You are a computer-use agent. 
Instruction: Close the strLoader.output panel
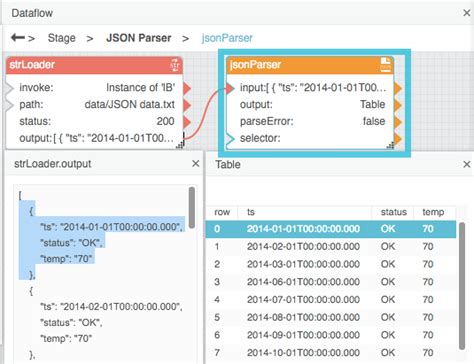click(x=196, y=163)
